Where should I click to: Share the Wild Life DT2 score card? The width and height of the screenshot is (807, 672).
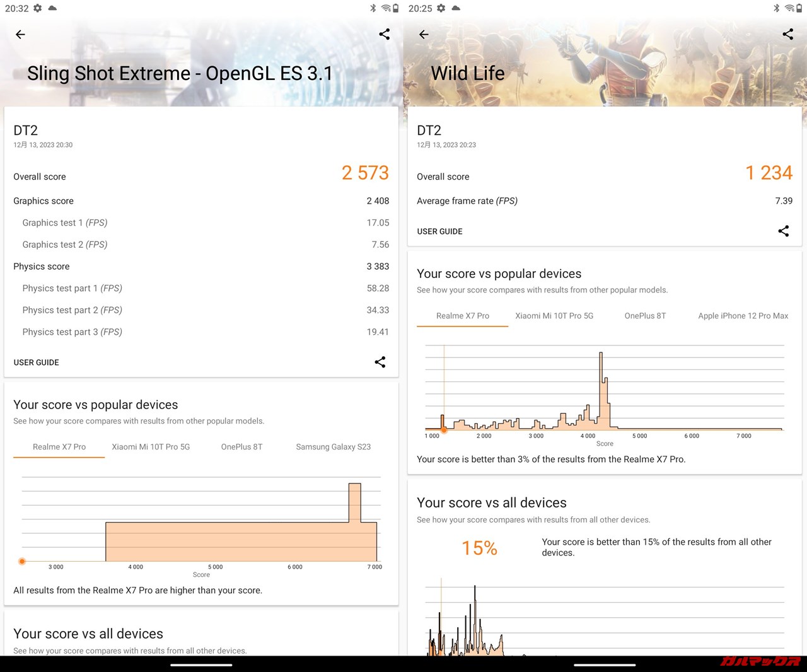click(784, 231)
